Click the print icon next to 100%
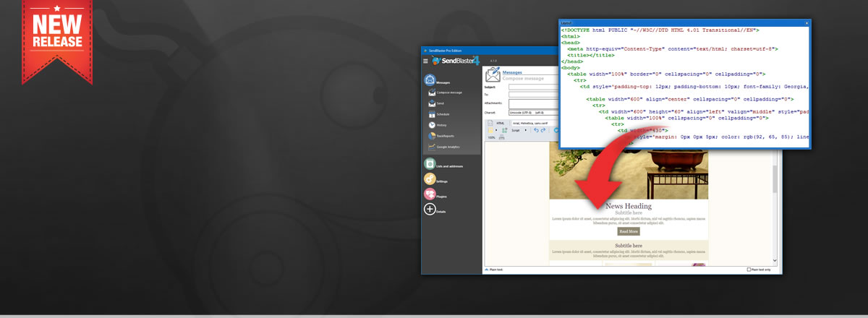The height and width of the screenshot is (318, 868). point(501,137)
